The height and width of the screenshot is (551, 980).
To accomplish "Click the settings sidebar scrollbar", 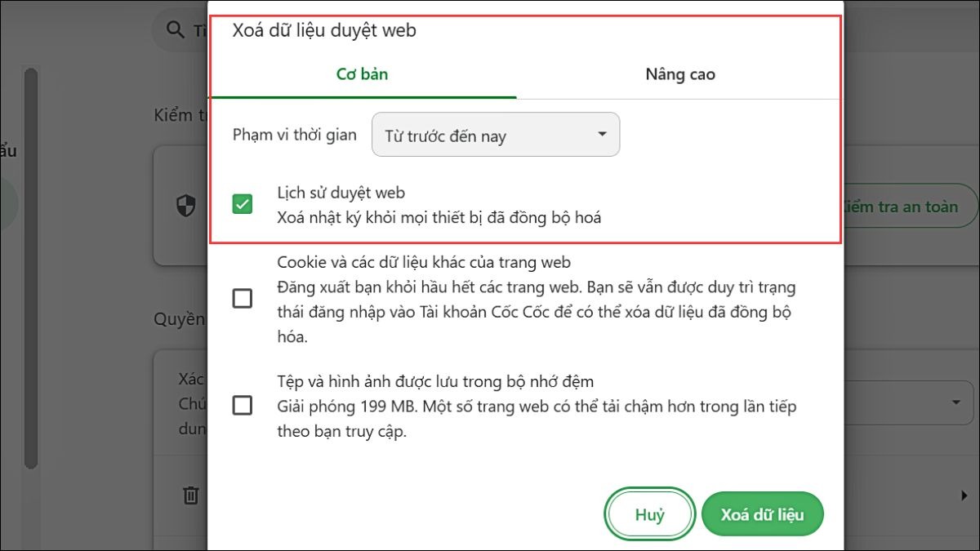I will click(31, 269).
